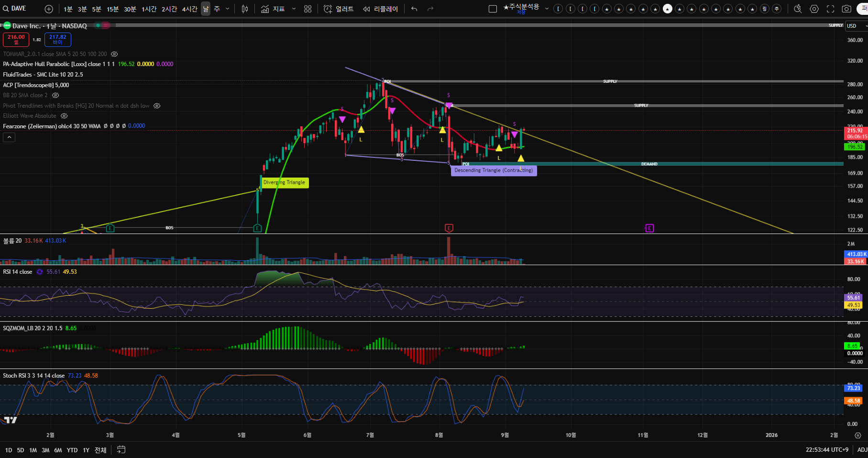
Task: Expand the 지표 favorites dropdown arrow
Action: click(x=294, y=9)
